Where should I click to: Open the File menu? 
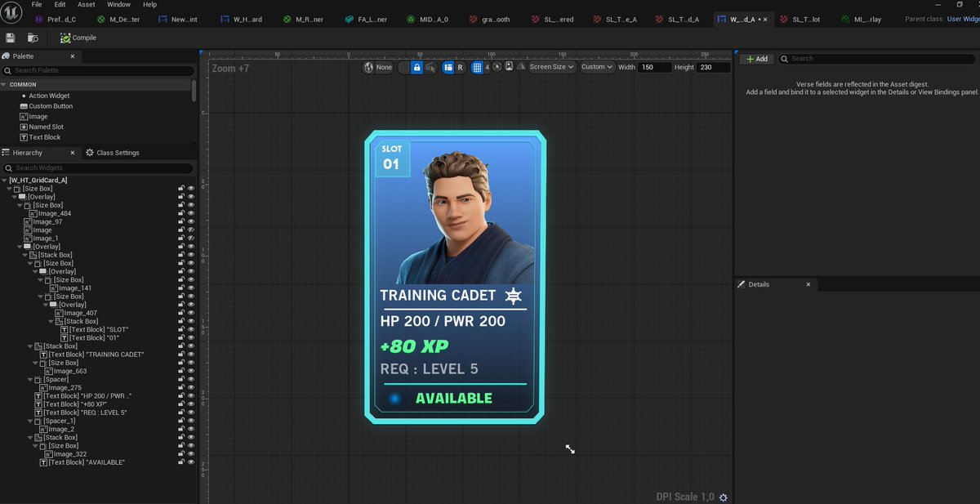[x=38, y=4]
